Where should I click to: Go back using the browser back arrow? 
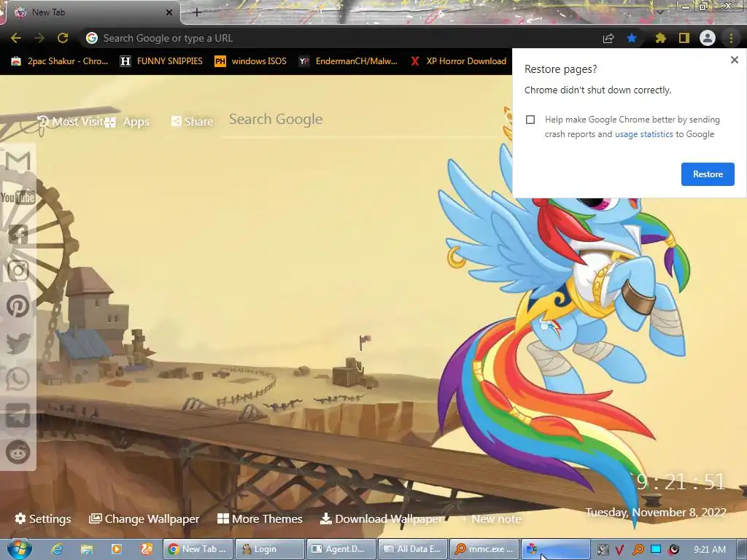coord(16,38)
